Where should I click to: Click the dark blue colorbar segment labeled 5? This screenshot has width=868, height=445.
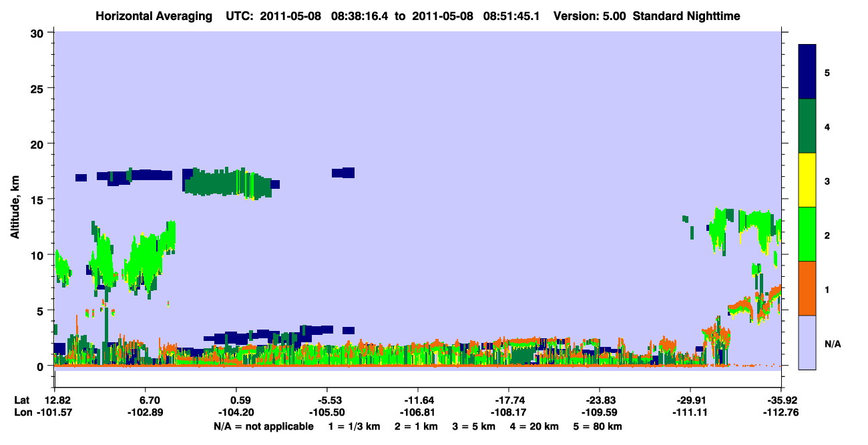807,72
